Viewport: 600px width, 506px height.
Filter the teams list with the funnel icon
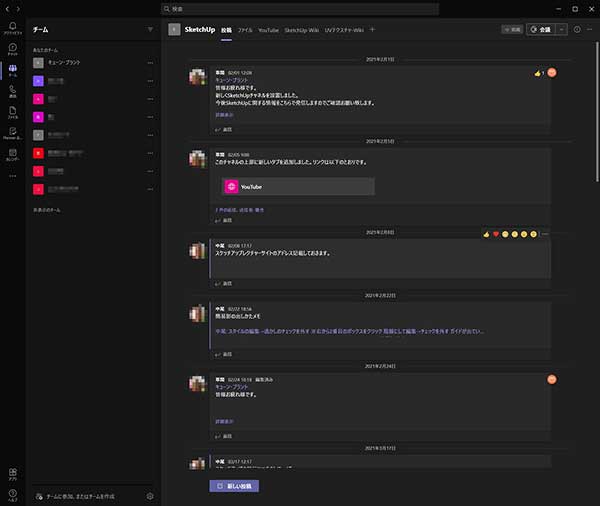150,29
